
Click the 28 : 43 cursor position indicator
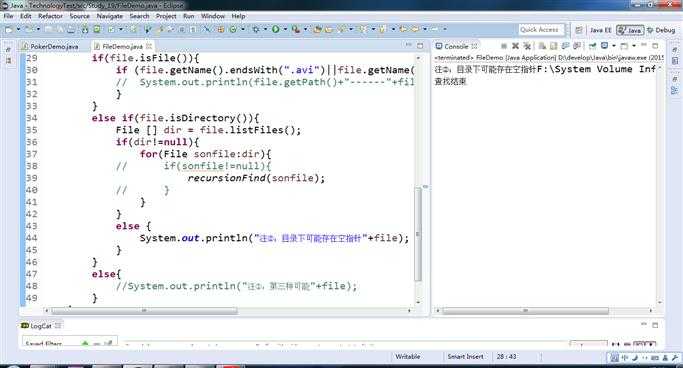tap(507, 356)
